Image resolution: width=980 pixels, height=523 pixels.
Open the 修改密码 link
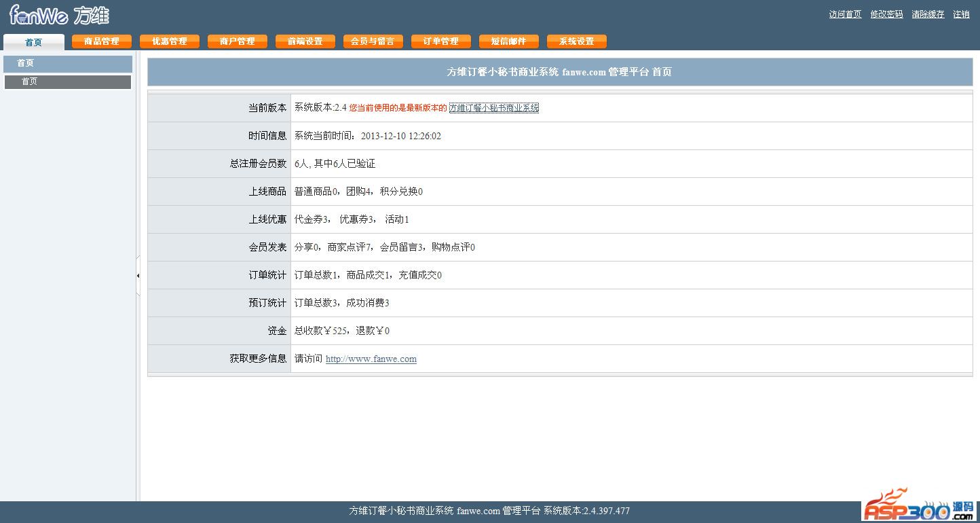[x=887, y=14]
